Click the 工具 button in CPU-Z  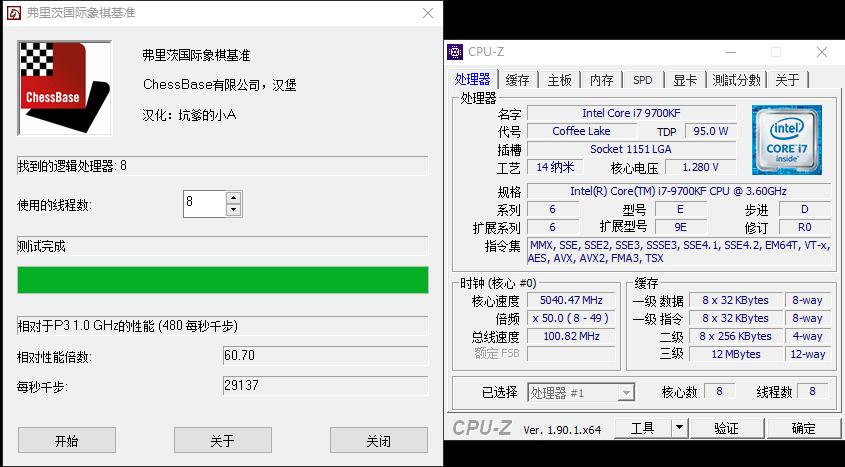tap(642, 428)
